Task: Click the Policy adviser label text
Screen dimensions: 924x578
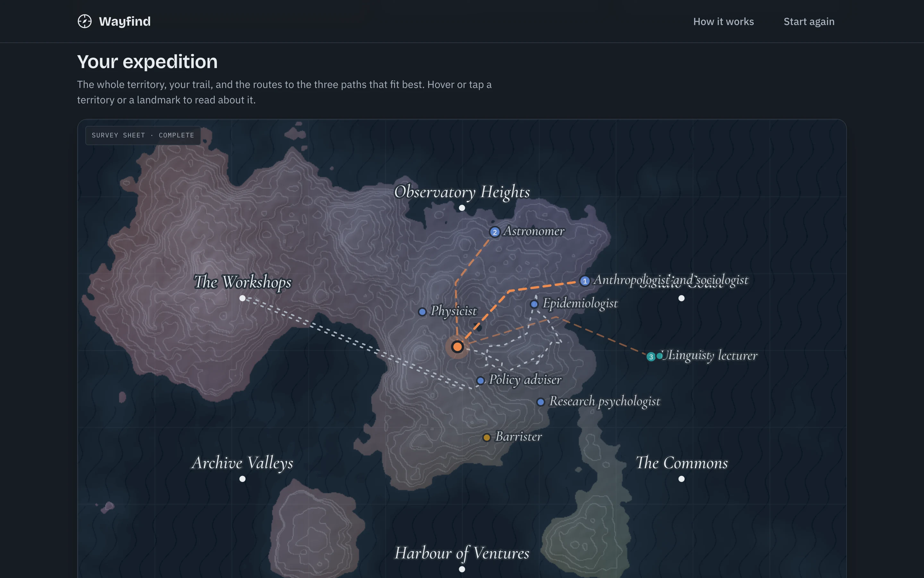Action: tap(525, 380)
